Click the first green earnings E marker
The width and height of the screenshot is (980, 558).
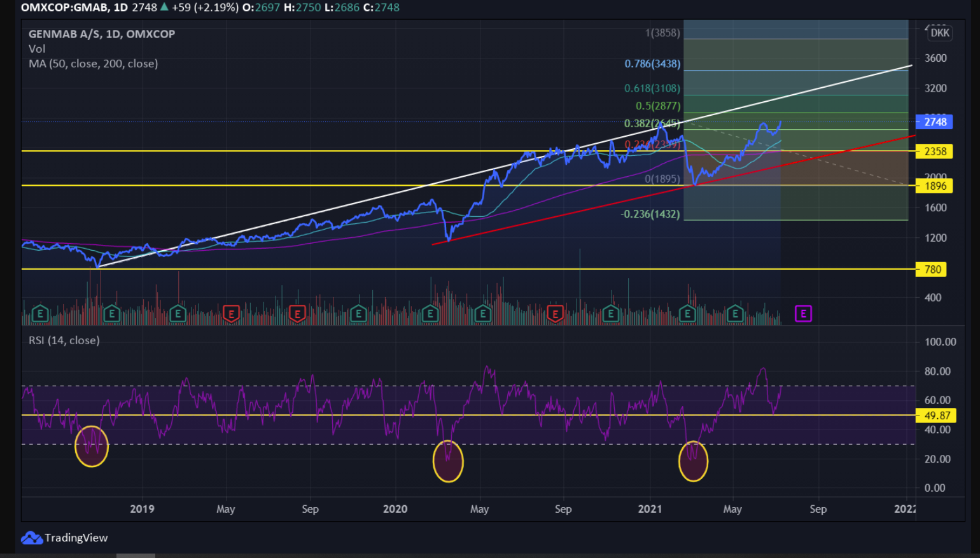(x=40, y=314)
